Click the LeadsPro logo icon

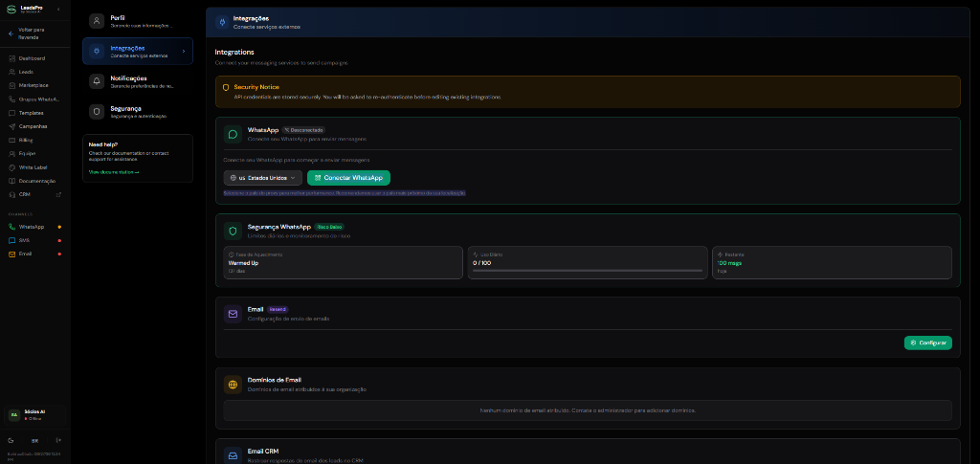[11, 9]
